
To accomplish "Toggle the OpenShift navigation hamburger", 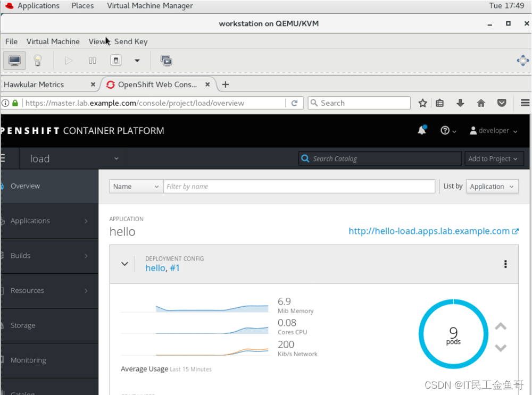I will (x=3, y=158).
